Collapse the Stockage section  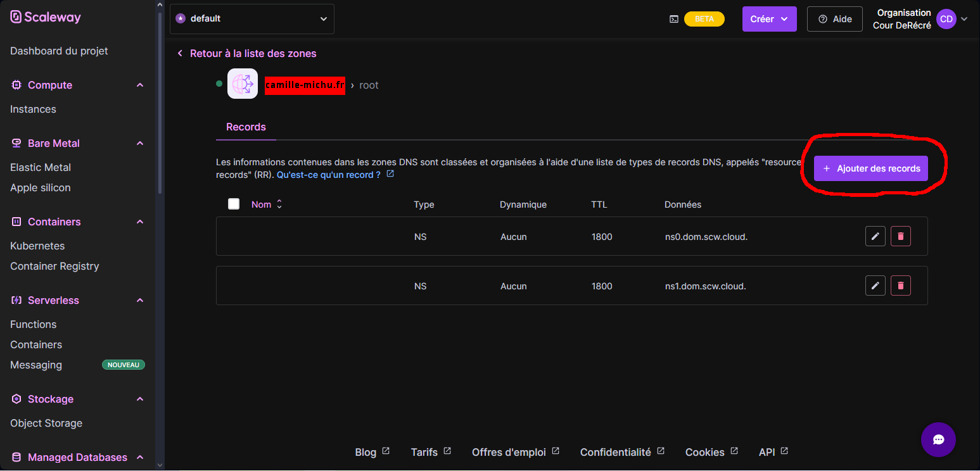(140, 399)
